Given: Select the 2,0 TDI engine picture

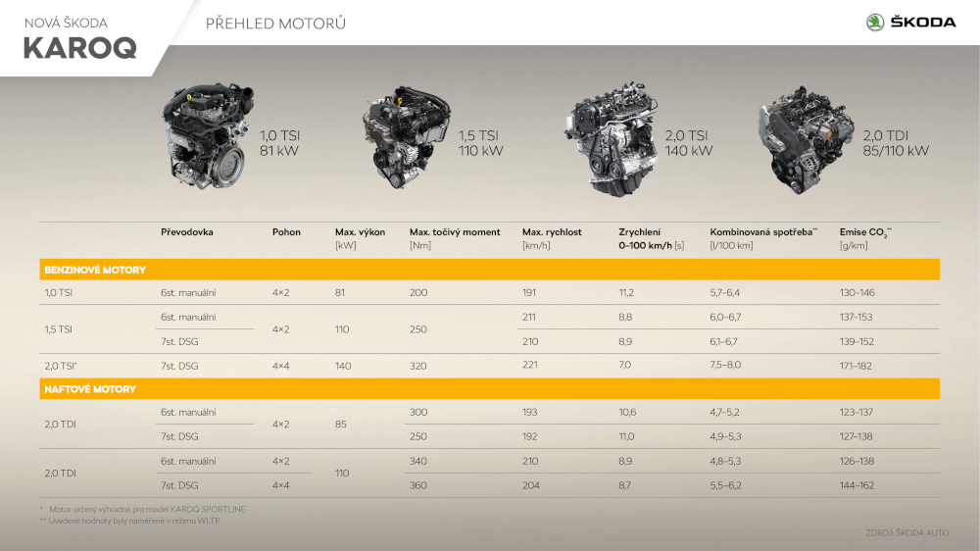Looking at the screenshot, I should (807, 140).
